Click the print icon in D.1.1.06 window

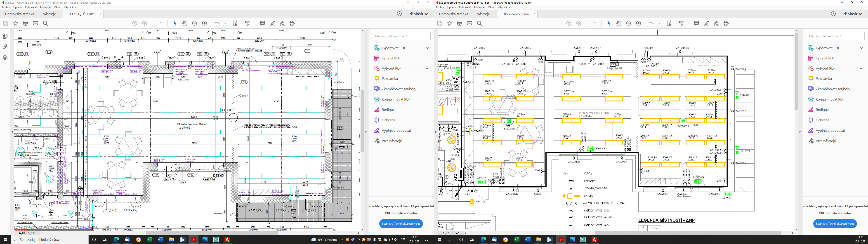(25, 23)
